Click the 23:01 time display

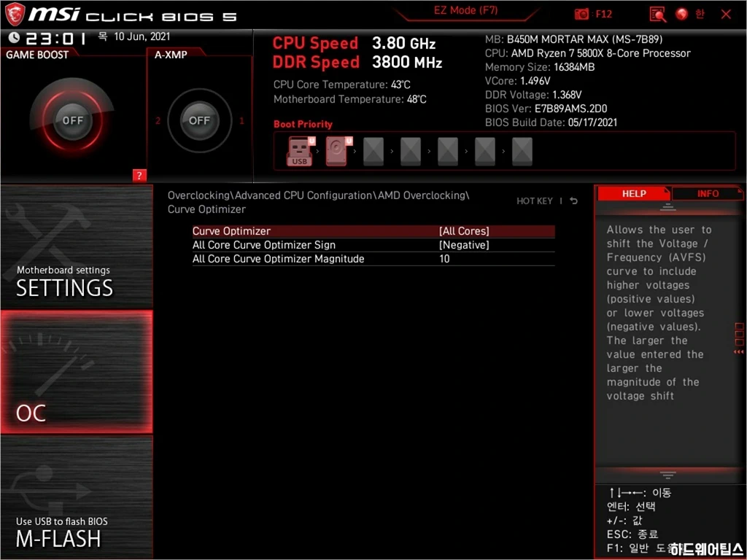(55, 38)
